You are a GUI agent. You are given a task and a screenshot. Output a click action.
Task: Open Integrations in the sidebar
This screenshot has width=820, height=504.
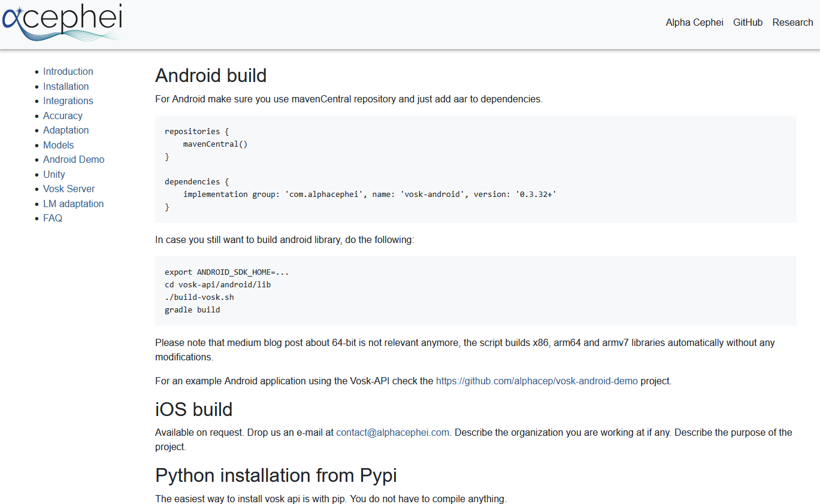click(68, 101)
